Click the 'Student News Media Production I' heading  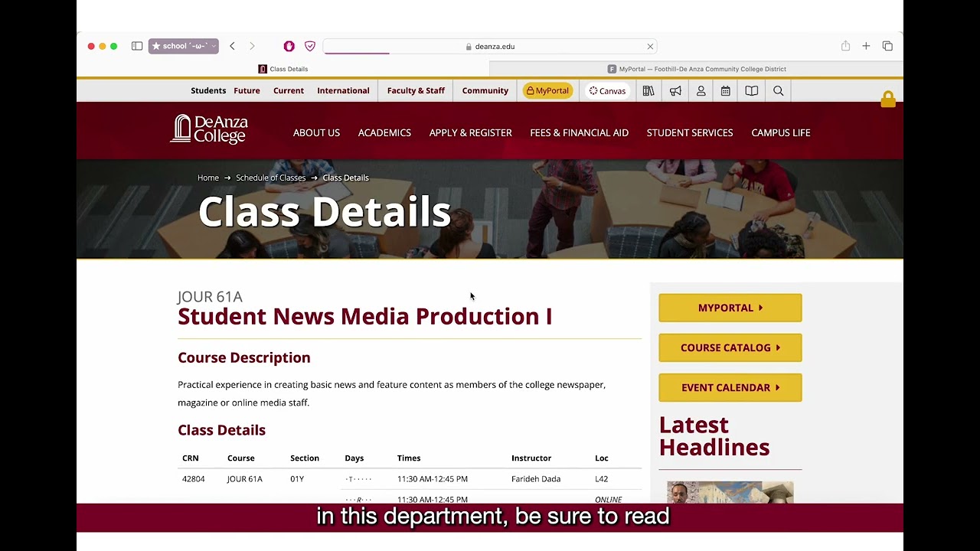364,316
